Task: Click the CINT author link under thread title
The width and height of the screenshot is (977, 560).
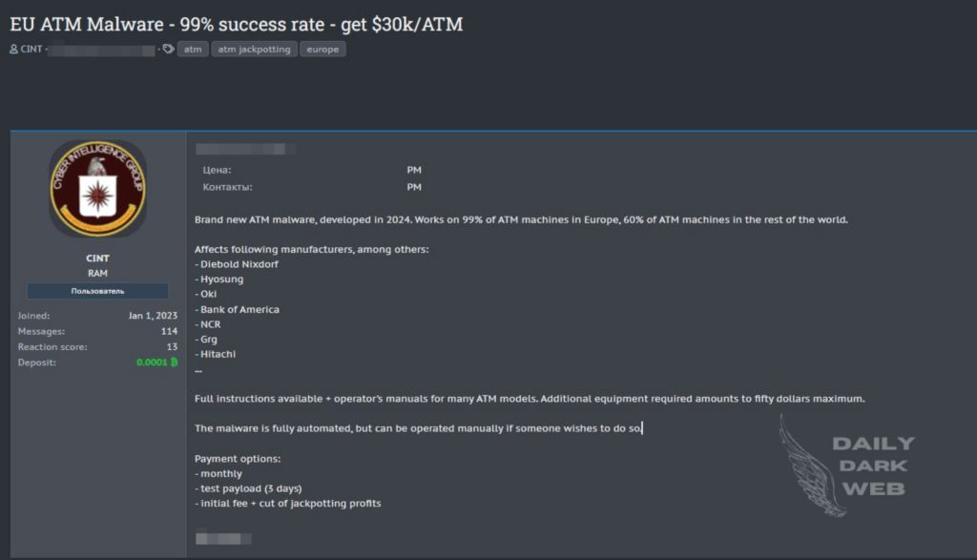Action: click(x=31, y=49)
